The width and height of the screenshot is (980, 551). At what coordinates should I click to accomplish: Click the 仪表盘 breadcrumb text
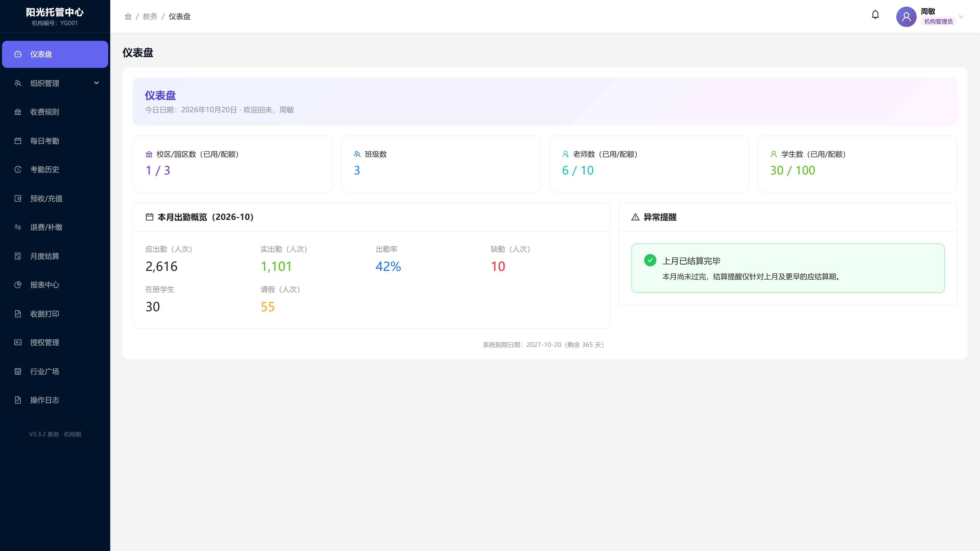click(x=180, y=16)
